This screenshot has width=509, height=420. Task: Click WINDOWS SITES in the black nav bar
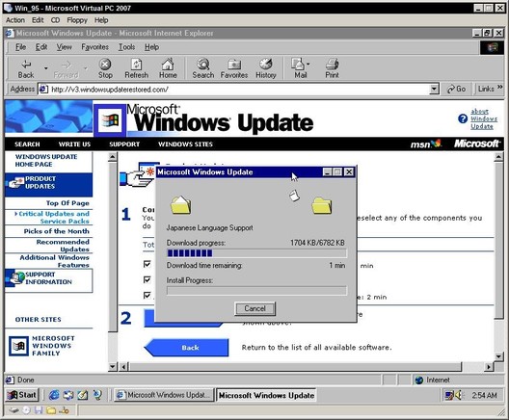[x=185, y=144]
